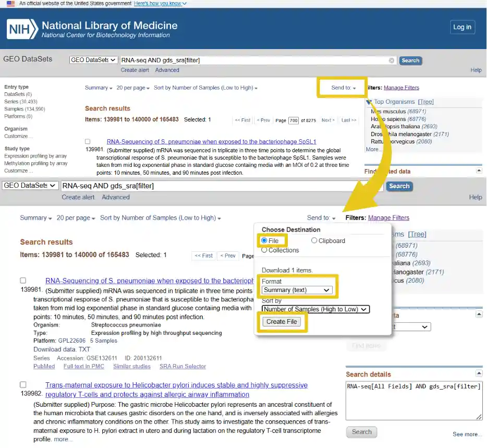This screenshot has height=448, width=487.
Task: Click the lower search query input field
Action: pos(222,186)
